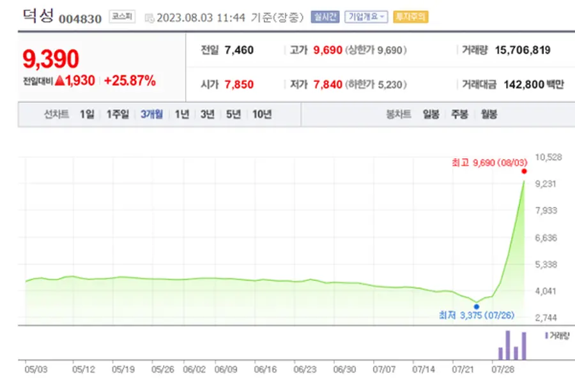Switch to the 3년 chart range

pos(207,114)
